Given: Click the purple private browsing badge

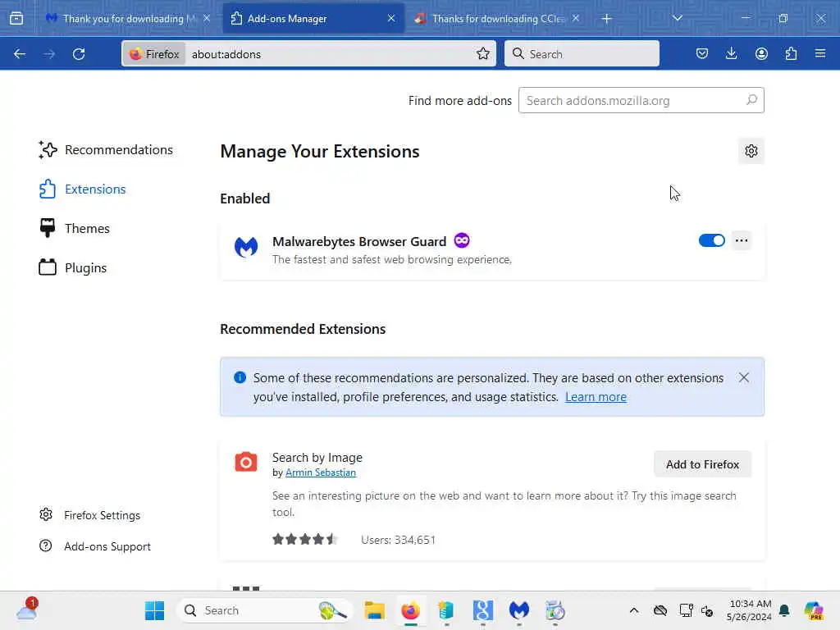Looking at the screenshot, I should coord(462,240).
